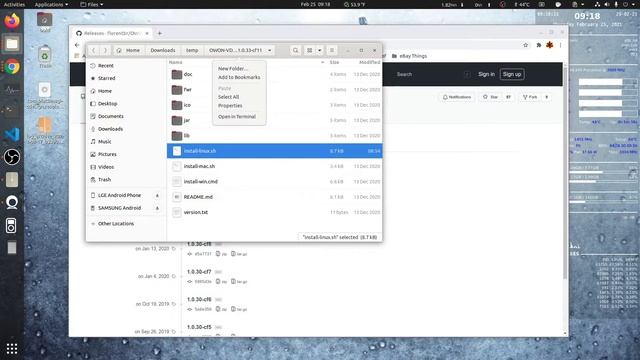Eject the LGE Android Phone

point(157,196)
